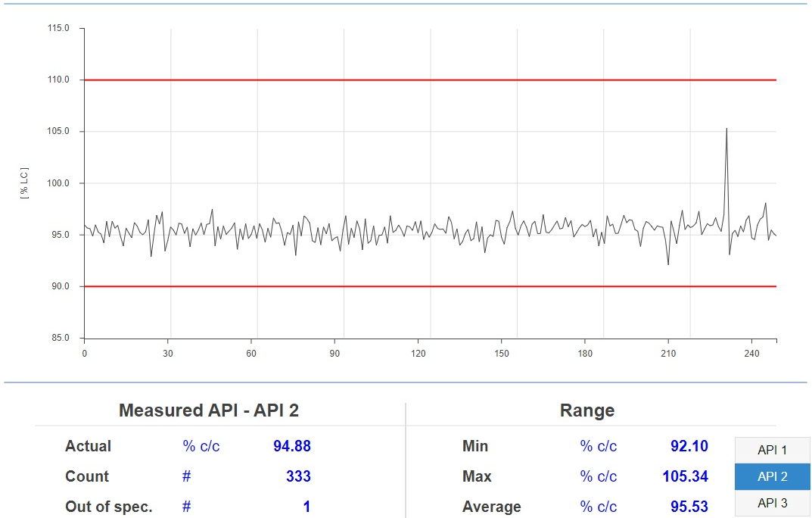
Task: Click the Actual value 94.88
Action: tap(292, 446)
